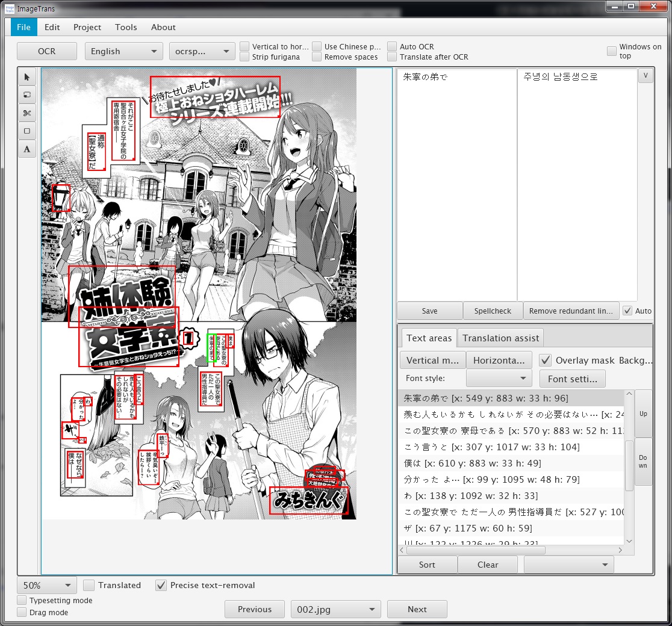Select the scissors cut tool
Viewport: 672px width, 626px height.
(26, 113)
